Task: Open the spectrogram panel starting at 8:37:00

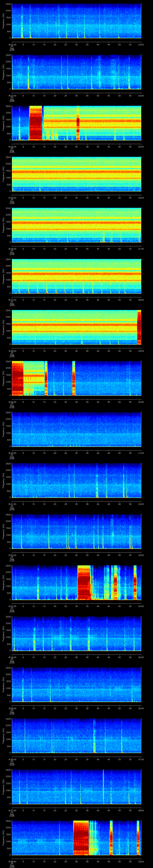Action: pyautogui.click(x=76, y=787)
